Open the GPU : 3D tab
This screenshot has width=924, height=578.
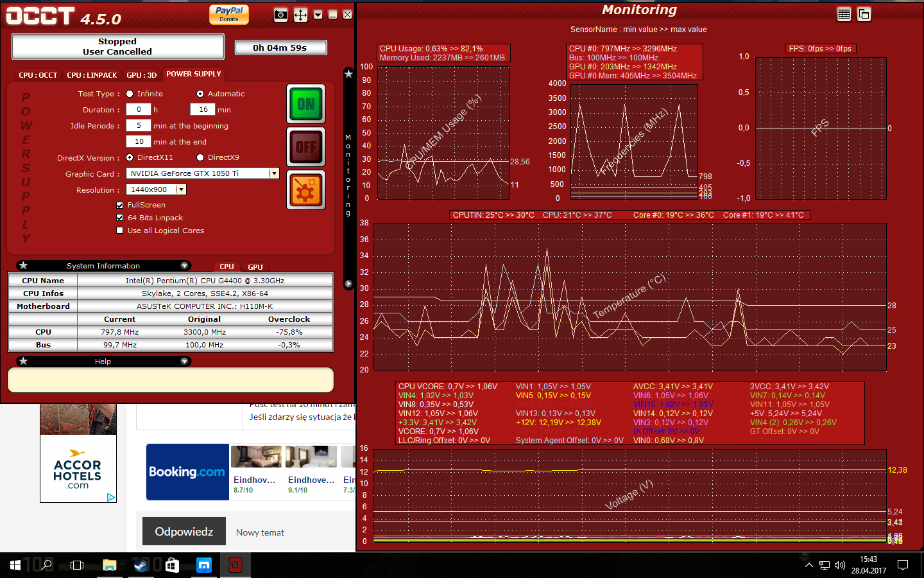(141, 75)
